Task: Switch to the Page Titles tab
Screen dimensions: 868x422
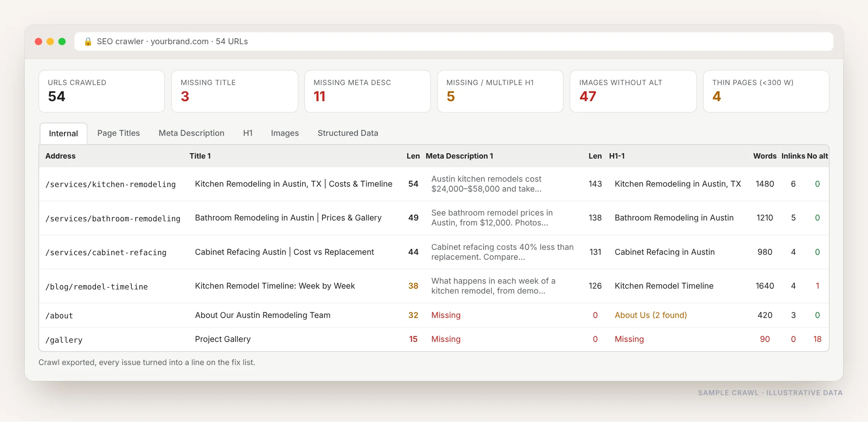Action: point(119,133)
